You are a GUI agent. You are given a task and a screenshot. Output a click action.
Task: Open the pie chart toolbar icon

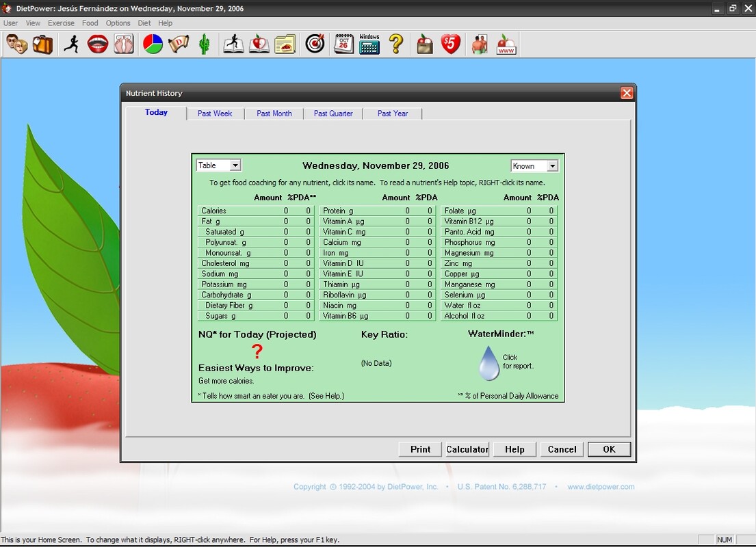point(153,44)
